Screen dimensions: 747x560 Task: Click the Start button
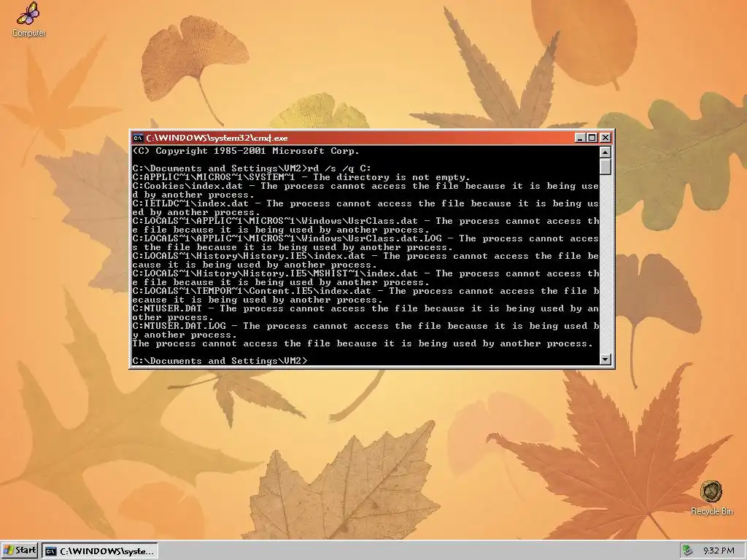click(20, 551)
